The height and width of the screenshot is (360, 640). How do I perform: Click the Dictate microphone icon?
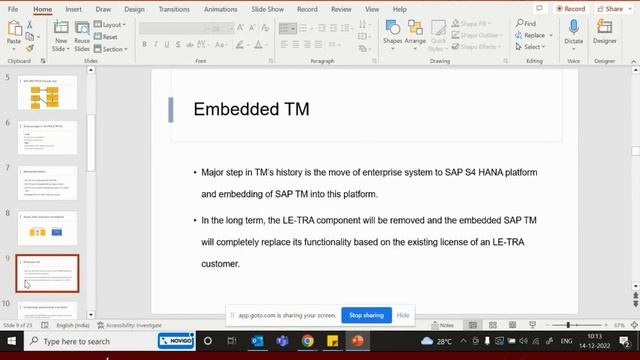tap(573, 27)
